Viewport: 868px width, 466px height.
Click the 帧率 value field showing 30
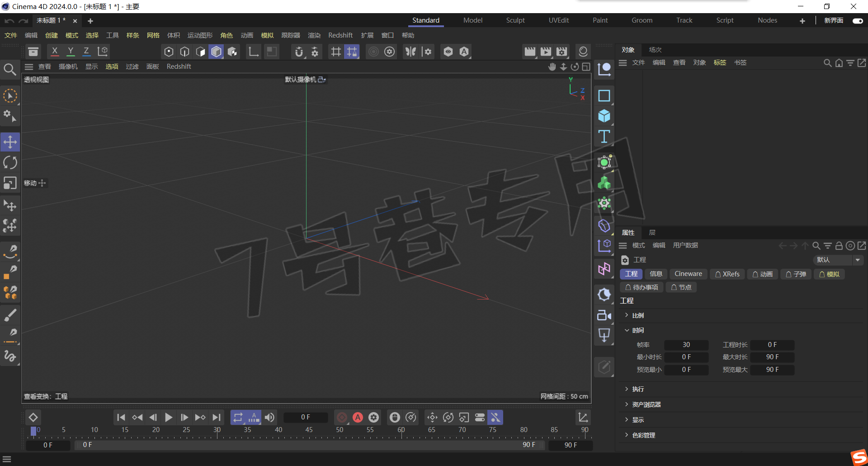coord(686,345)
